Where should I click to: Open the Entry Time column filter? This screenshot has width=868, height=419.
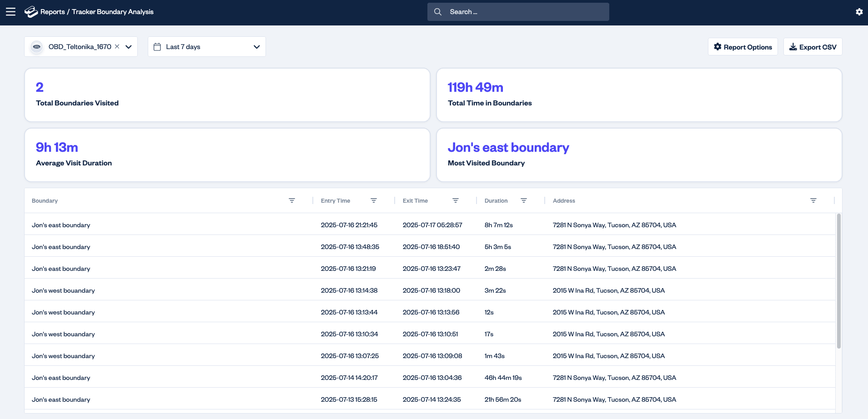[374, 200]
